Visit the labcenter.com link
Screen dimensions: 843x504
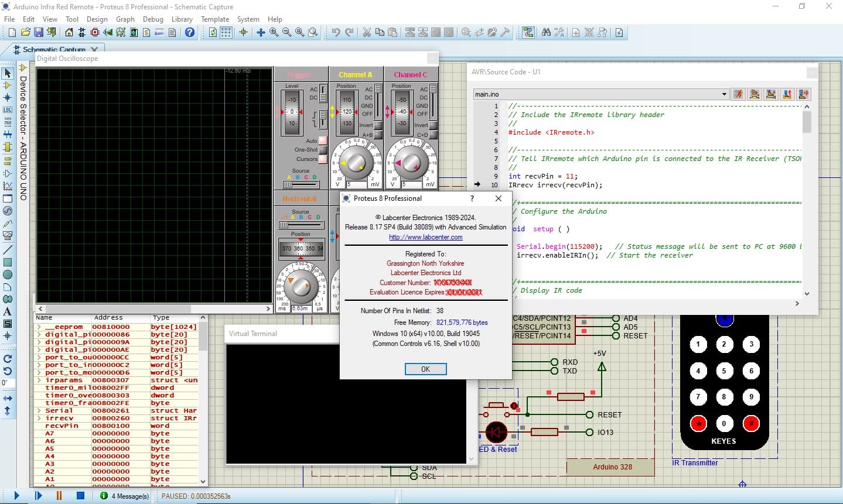(425, 237)
